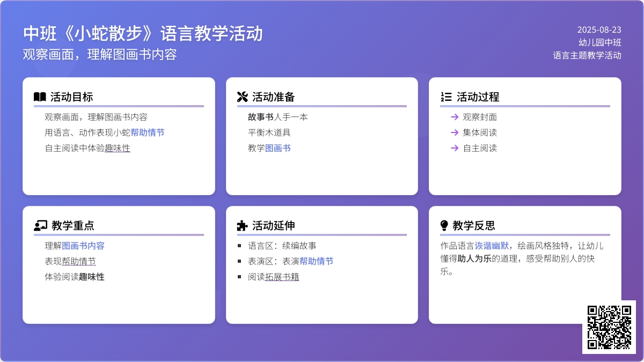Click the underlined 帮助情节 in 教学重点
The width and height of the screenshot is (644, 362).
(79, 261)
